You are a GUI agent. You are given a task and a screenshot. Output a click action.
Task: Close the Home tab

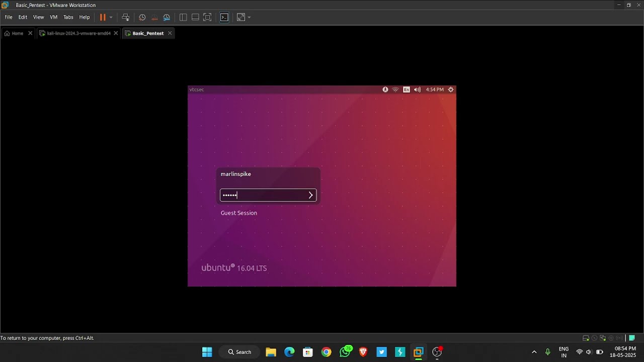point(30,33)
